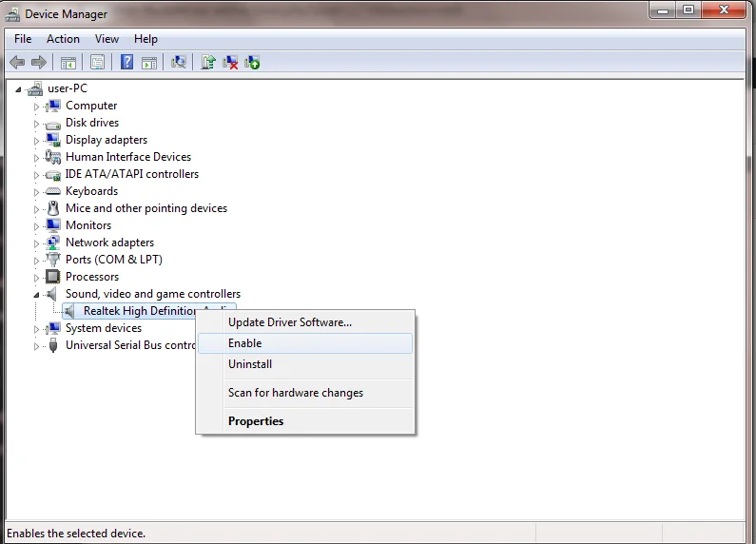Click the Keyboards category icon
This screenshot has width=756, height=544.
(x=53, y=191)
